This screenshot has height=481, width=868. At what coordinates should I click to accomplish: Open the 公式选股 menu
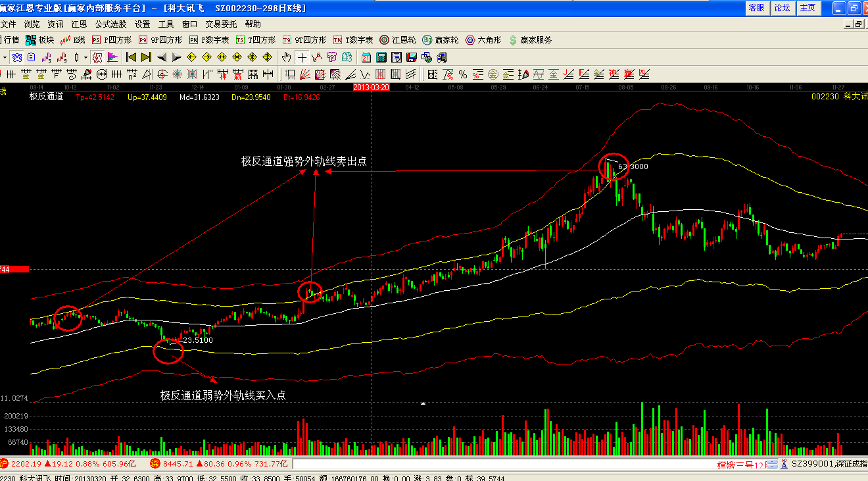(110, 24)
